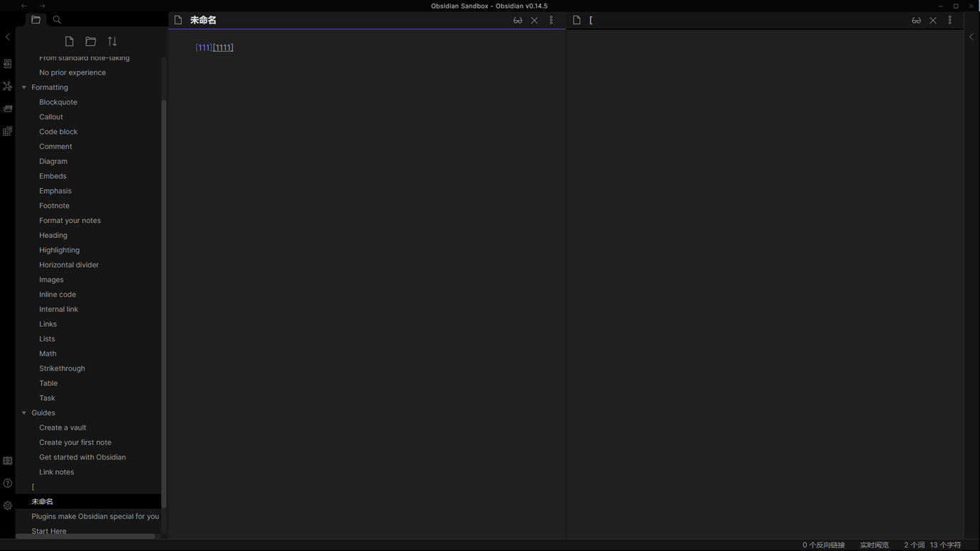Switch to the file explorer tab
The height and width of the screenshot is (551, 980).
click(x=36, y=20)
